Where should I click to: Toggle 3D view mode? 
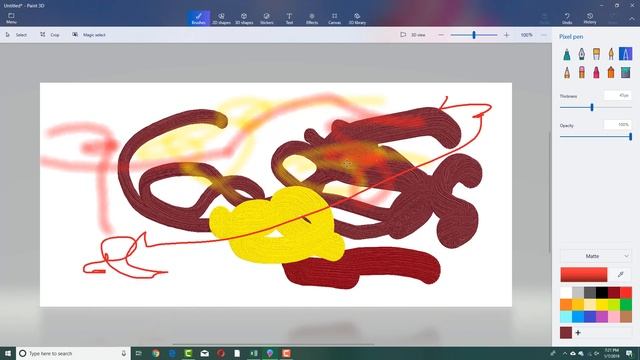pos(413,35)
